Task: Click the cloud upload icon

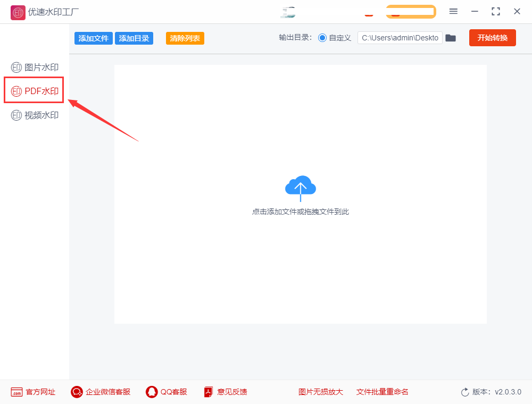Action: [300, 188]
